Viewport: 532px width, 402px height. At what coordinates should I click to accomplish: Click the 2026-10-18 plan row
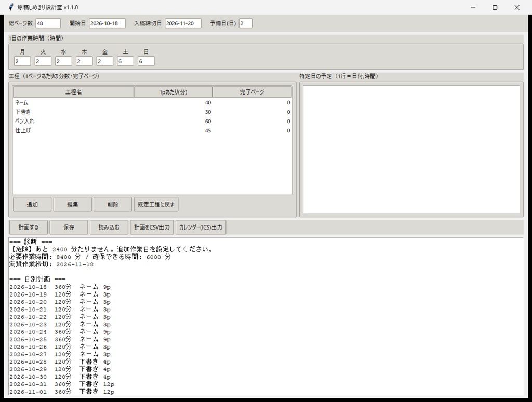pyautogui.click(x=60, y=287)
